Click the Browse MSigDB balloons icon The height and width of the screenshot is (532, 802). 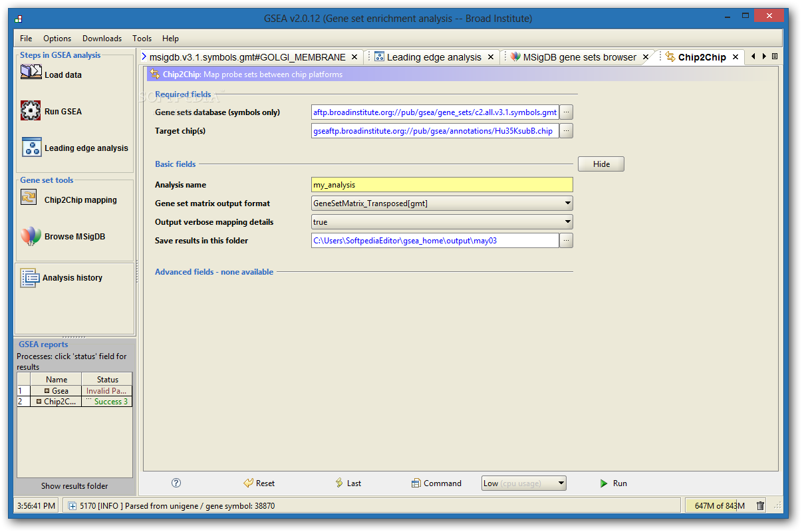click(x=31, y=236)
